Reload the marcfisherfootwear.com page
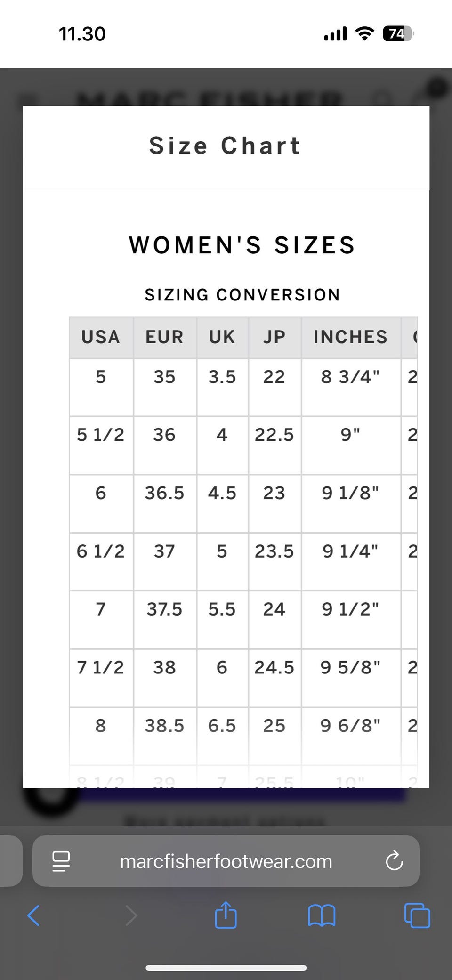Screen dimensions: 452x980 394,861
